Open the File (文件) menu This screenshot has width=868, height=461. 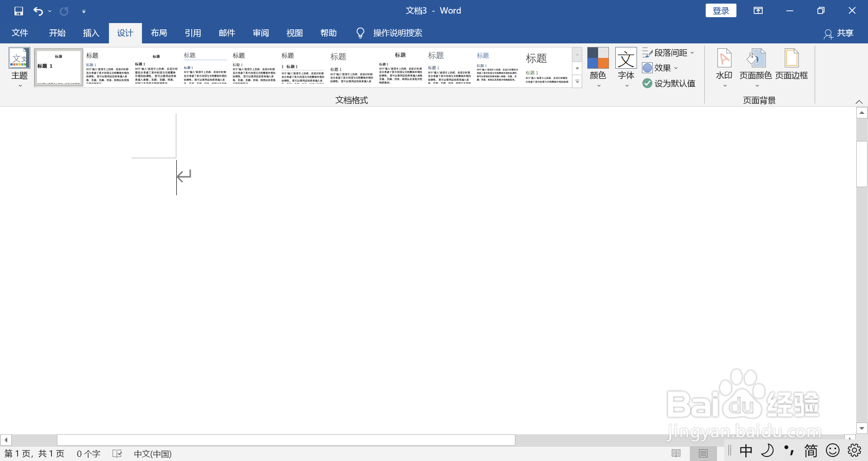point(20,33)
